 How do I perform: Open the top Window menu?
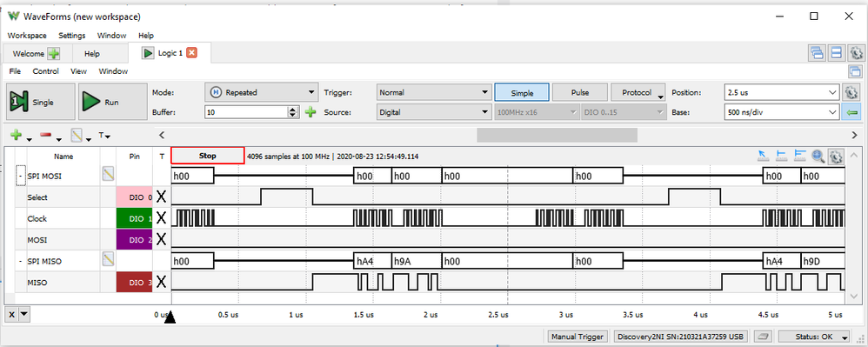[112, 36]
